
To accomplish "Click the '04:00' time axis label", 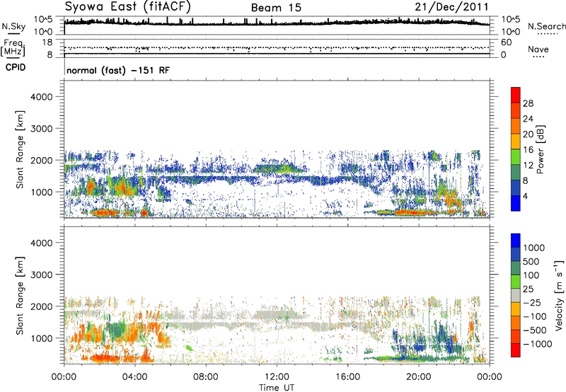I will click(134, 377).
